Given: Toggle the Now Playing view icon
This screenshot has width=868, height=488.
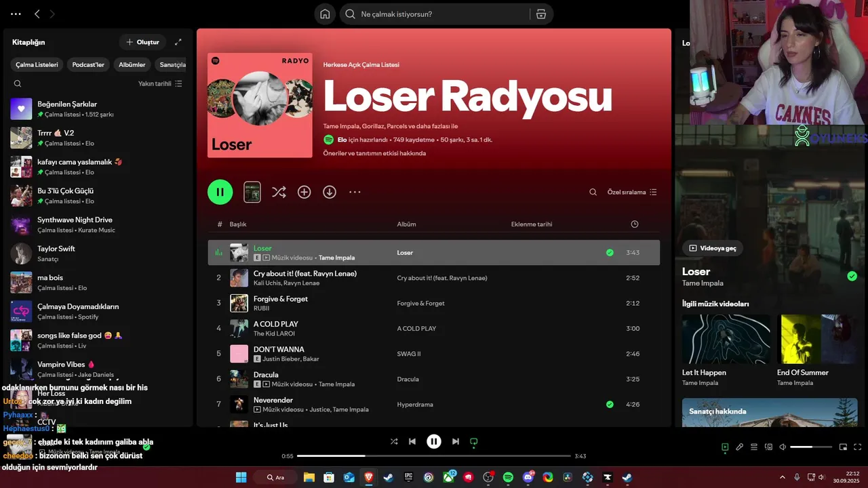Looking at the screenshot, I should click(725, 447).
